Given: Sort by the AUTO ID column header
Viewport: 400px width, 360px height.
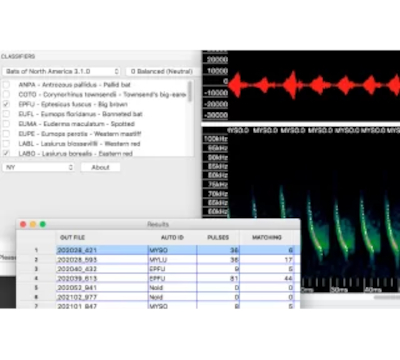Looking at the screenshot, I should click(x=172, y=237).
